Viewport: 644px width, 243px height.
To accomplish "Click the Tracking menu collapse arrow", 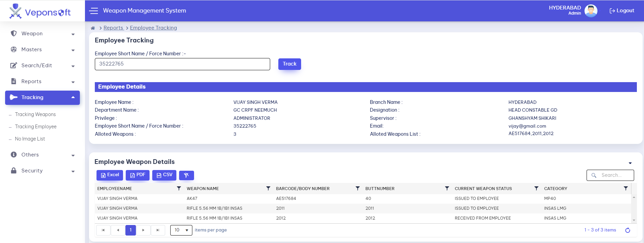I will [73, 97].
